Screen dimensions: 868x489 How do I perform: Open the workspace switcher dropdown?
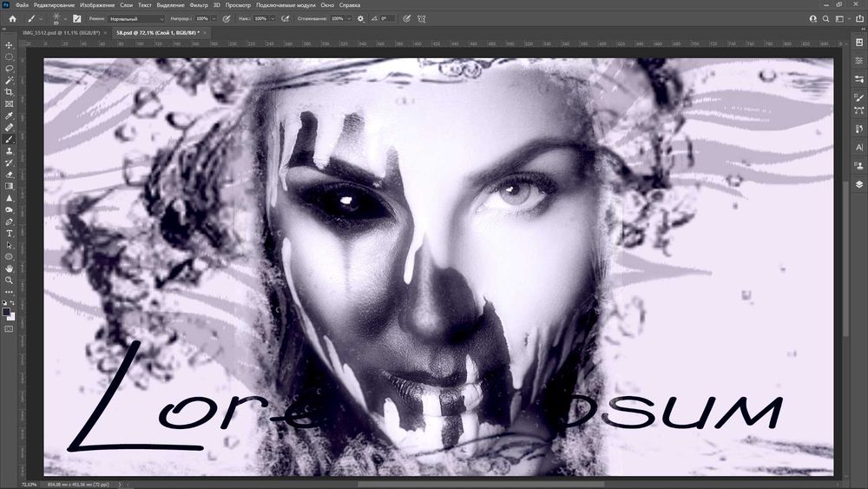pos(841,19)
